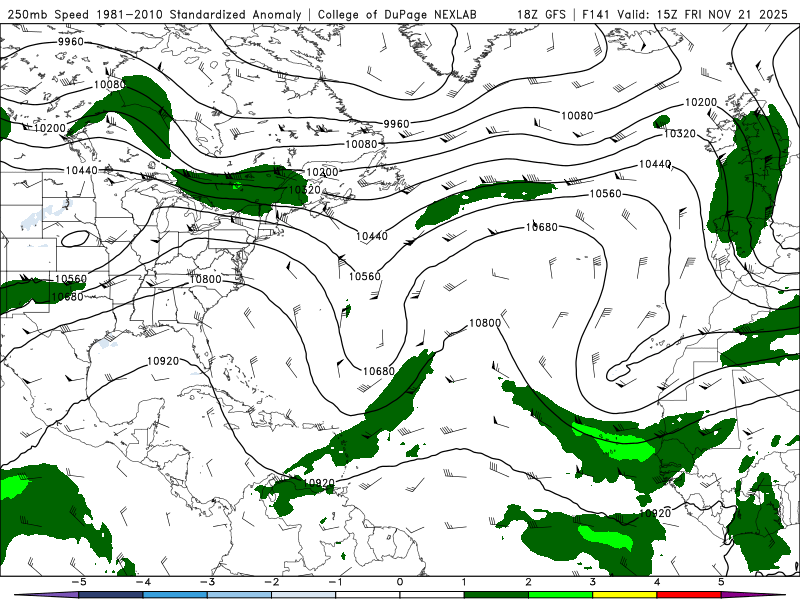Click the '250mb Speed 1981-2010 Standardized Anomaly' title
Screen dimensions: 800x600
(x=155, y=14)
